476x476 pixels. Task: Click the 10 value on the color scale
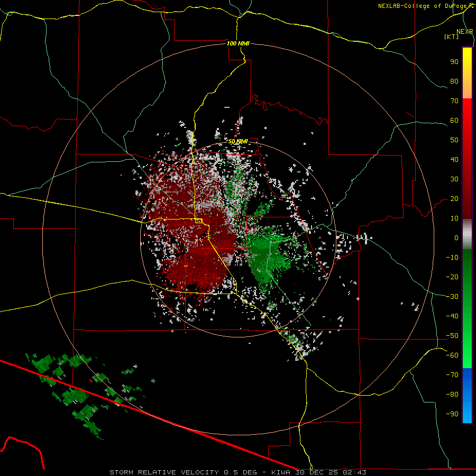point(454,218)
